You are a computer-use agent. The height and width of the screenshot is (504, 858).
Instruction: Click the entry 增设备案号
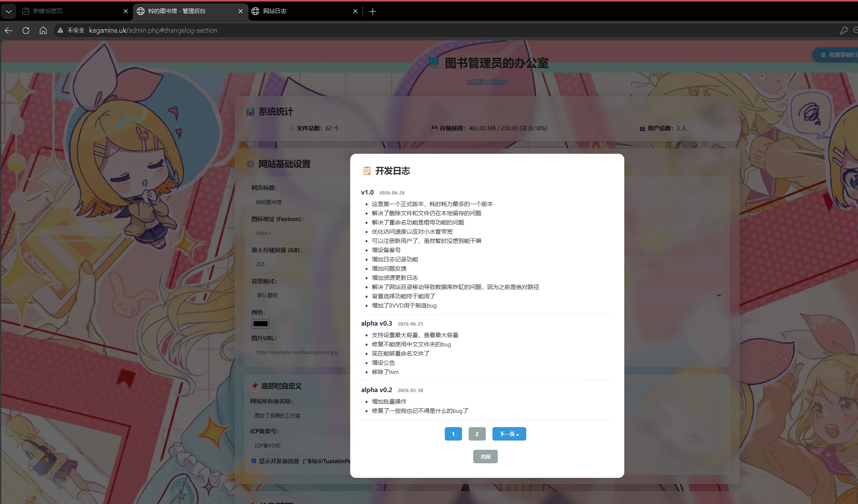pyautogui.click(x=386, y=250)
